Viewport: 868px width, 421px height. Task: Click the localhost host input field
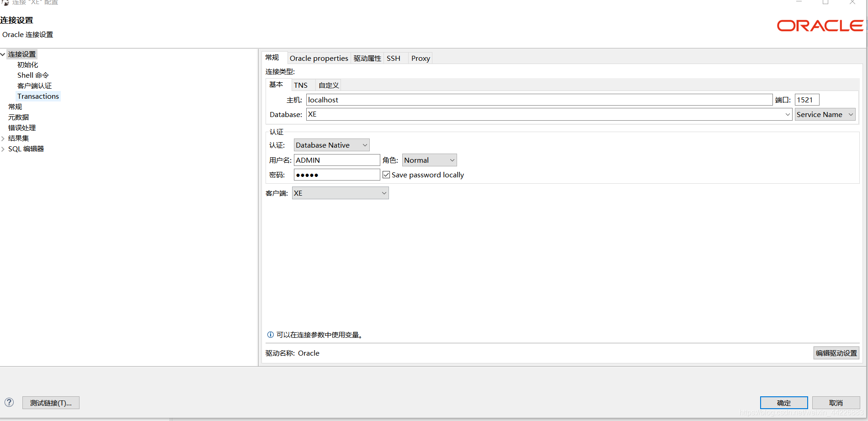(539, 100)
